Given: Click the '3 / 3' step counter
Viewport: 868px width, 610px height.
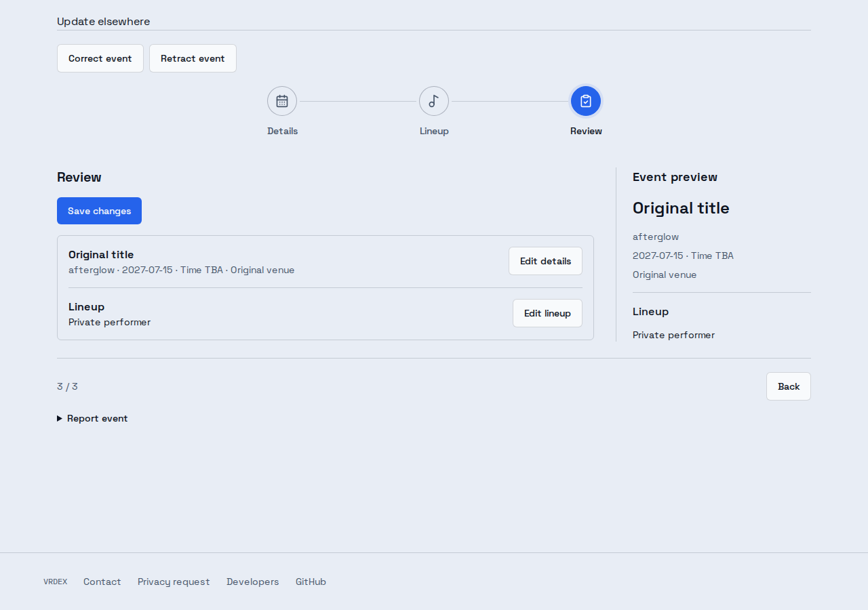Looking at the screenshot, I should (x=67, y=386).
